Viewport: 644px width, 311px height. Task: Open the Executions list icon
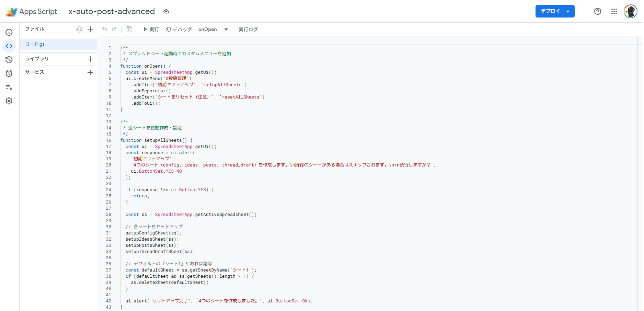(x=9, y=88)
